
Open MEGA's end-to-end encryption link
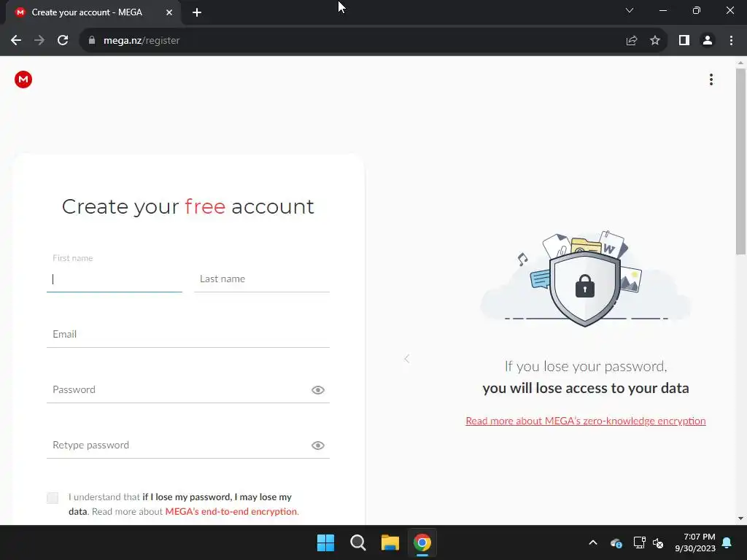click(x=231, y=511)
